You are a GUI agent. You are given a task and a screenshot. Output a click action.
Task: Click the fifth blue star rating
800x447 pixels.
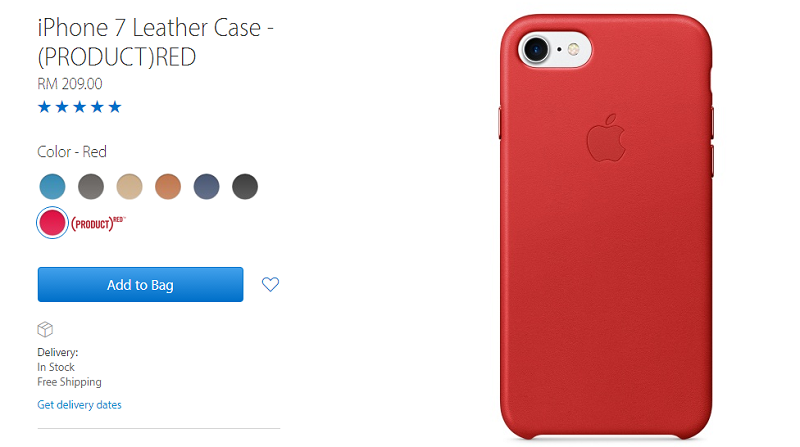click(x=115, y=107)
